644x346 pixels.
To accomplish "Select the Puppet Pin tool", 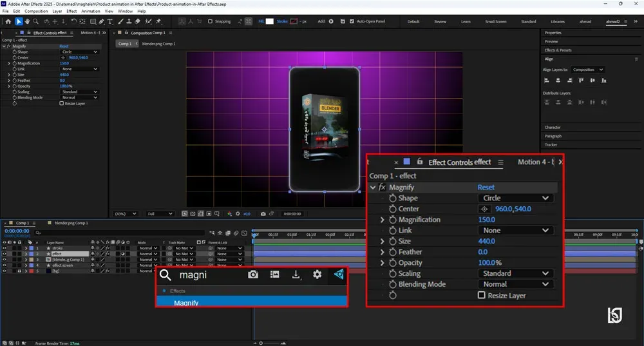I will 158,21.
